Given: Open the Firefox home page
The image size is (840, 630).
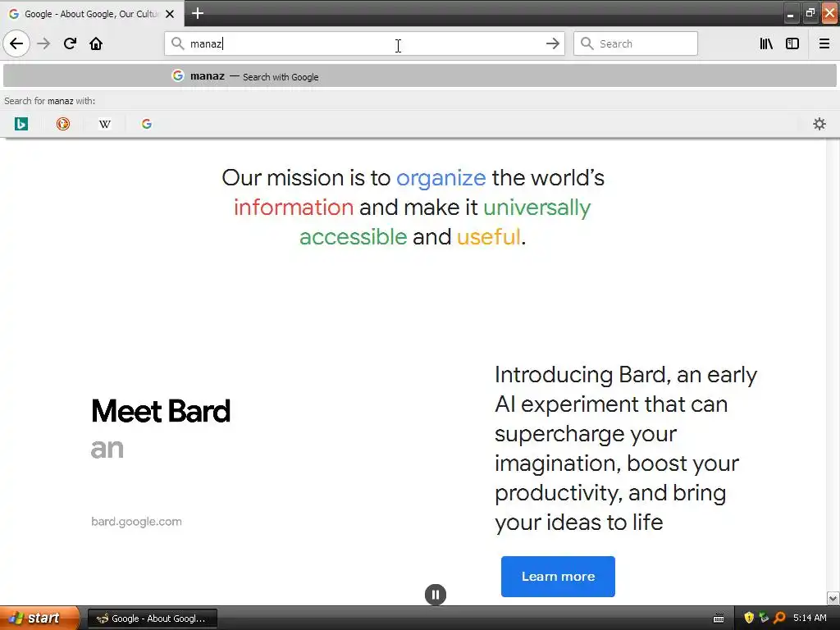Looking at the screenshot, I should coord(96,43).
